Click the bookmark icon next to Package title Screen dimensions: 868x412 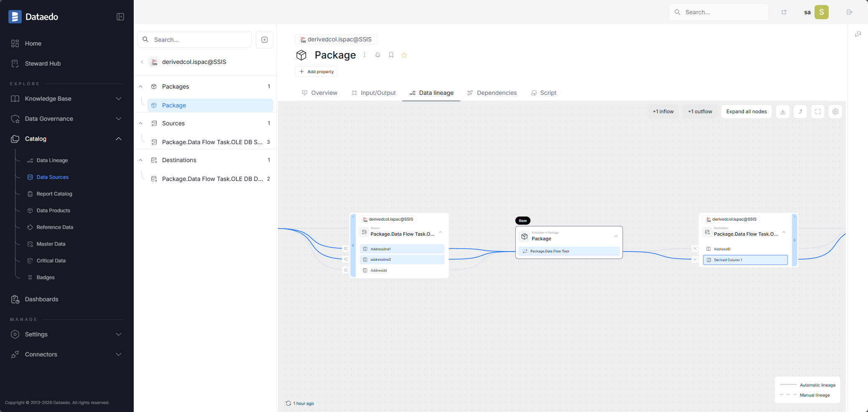[x=391, y=55]
